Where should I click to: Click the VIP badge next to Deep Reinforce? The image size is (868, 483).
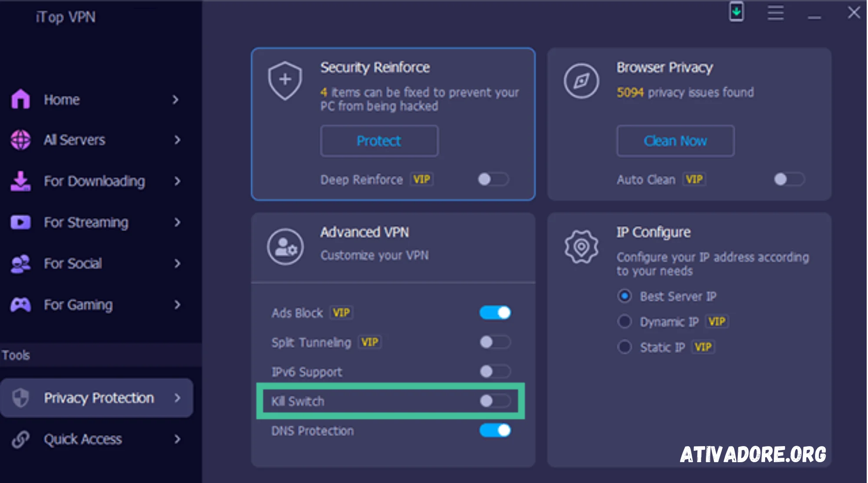tap(421, 179)
